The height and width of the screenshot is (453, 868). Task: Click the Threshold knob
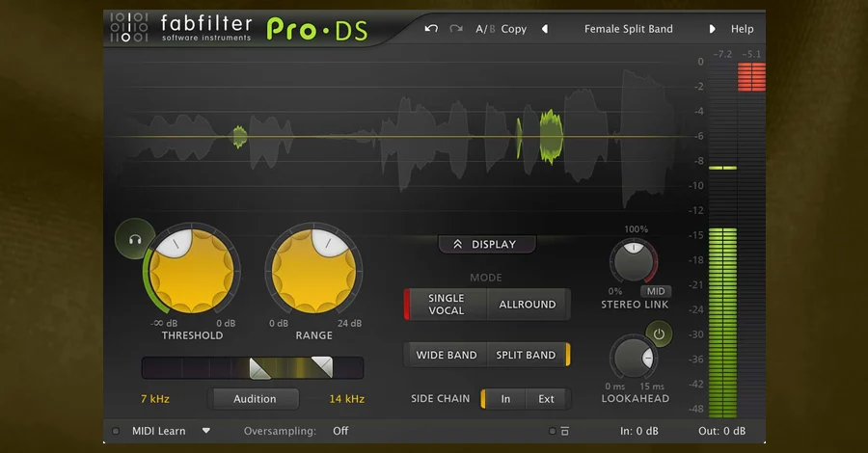coord(192,271)
